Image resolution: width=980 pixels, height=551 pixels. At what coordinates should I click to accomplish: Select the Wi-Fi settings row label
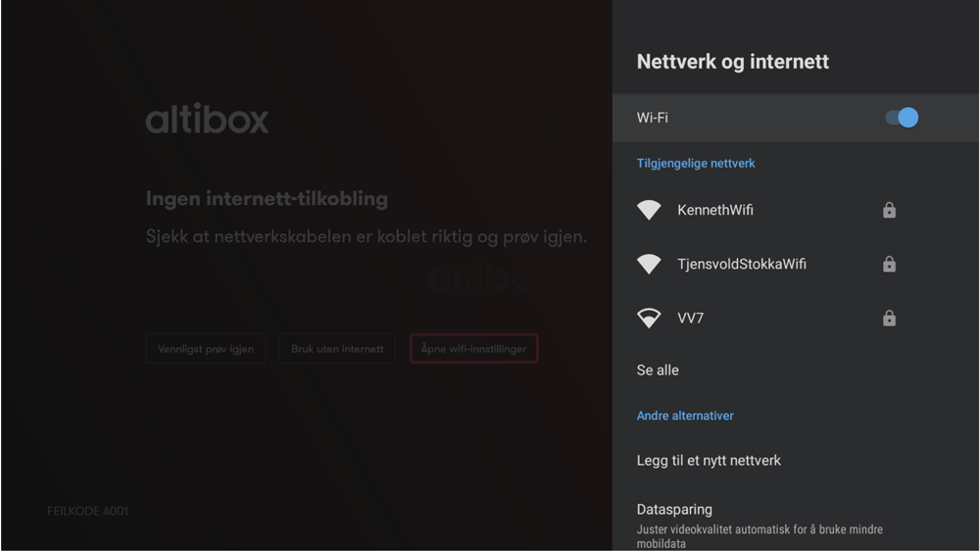click(x=653, y=118)
